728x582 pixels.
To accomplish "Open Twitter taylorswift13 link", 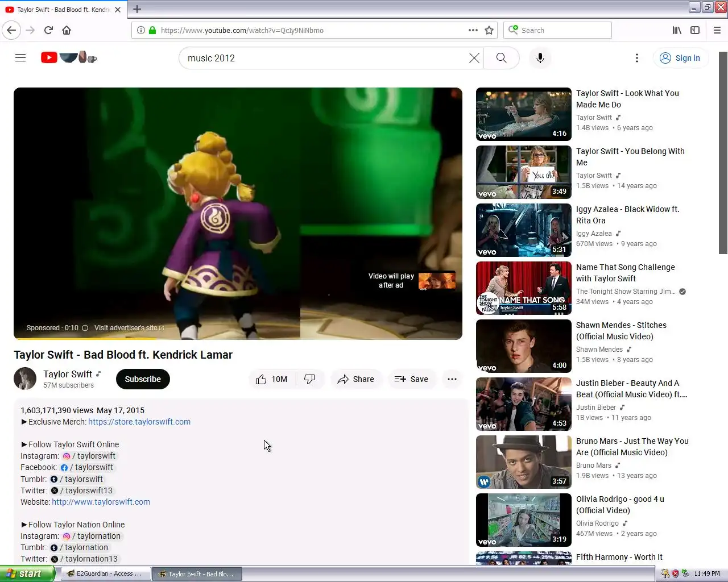I will (82, 490).
